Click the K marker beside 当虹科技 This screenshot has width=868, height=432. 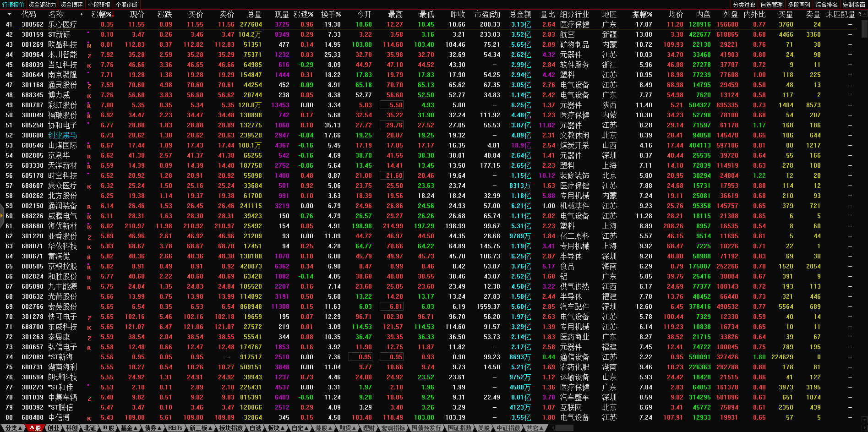(89, 66)
